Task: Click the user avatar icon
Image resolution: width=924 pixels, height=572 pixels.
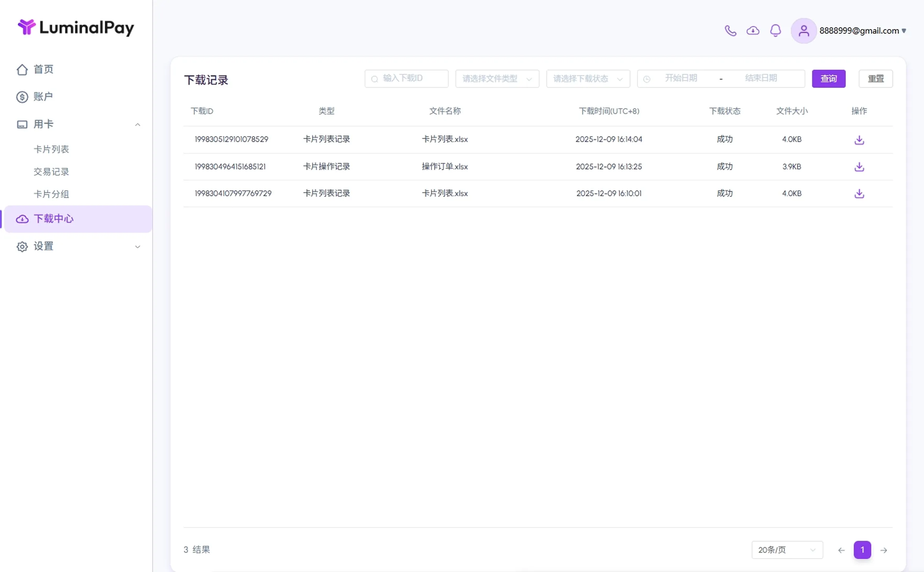Action: pyautogui.click(x=804, y=31)
